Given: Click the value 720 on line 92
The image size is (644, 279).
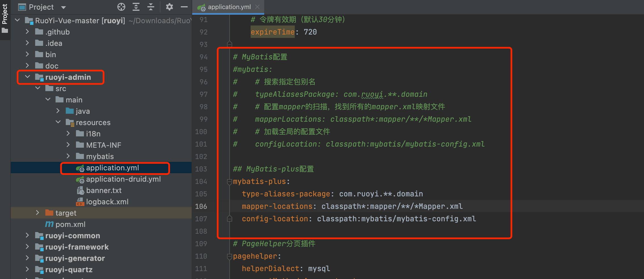Looking at the screenshot, I should (x=310, y=32).
